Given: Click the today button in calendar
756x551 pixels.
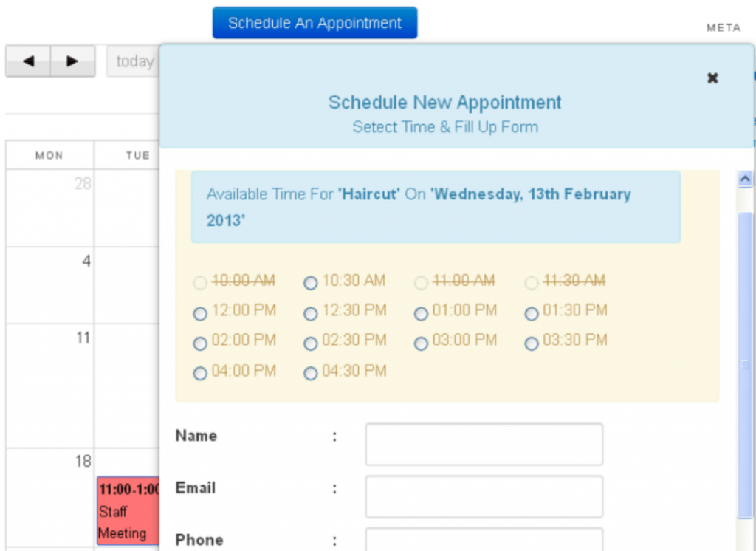Looking at the screenshot, I should coord(133,61).
